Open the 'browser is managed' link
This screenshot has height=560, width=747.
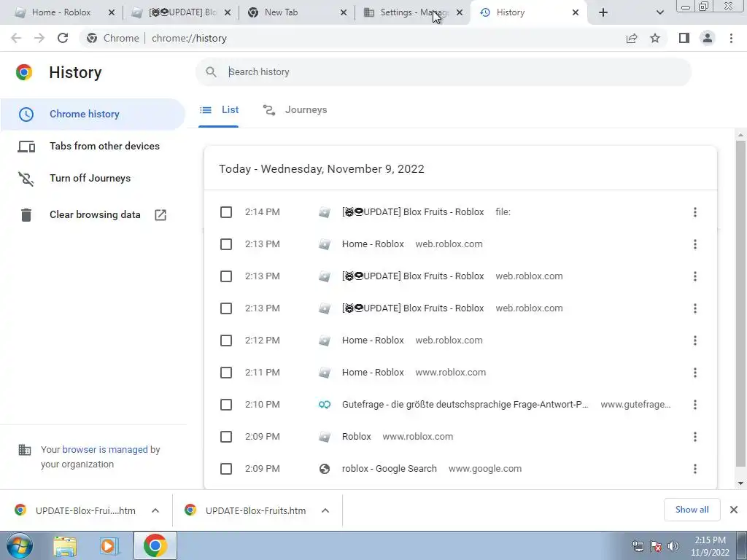105,449
